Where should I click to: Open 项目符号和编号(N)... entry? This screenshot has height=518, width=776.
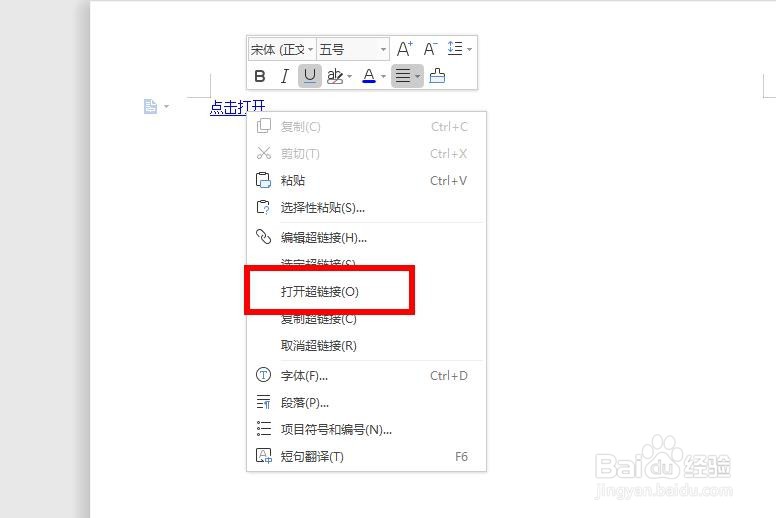(x=366, y=429)
